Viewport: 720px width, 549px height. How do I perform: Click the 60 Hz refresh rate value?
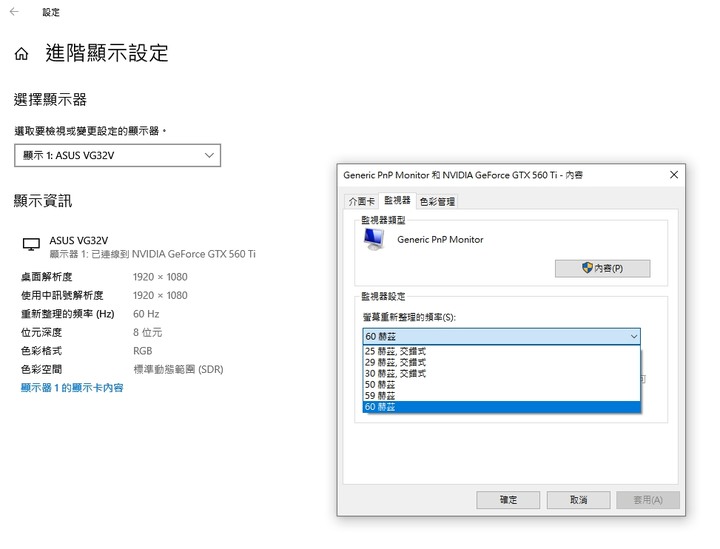click(146, 314)
